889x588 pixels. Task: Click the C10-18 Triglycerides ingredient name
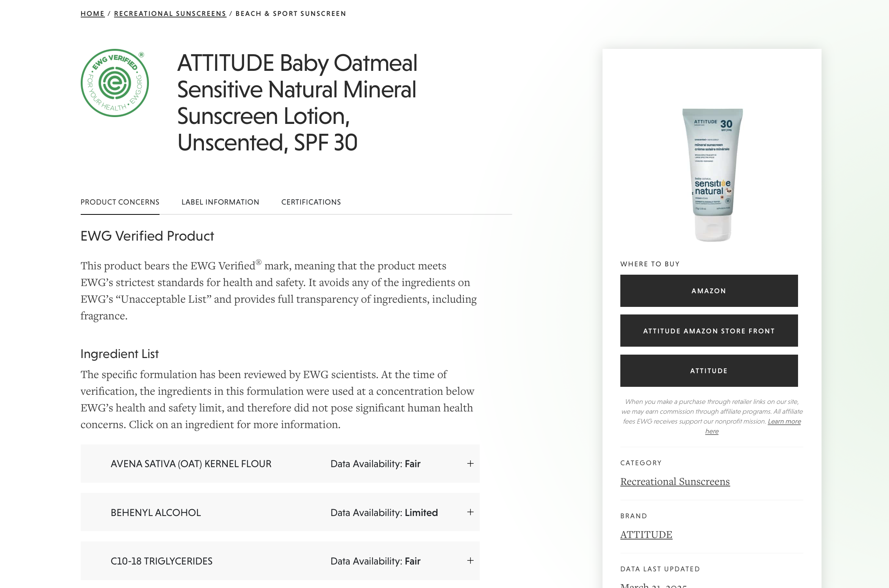tap(161, 561)
